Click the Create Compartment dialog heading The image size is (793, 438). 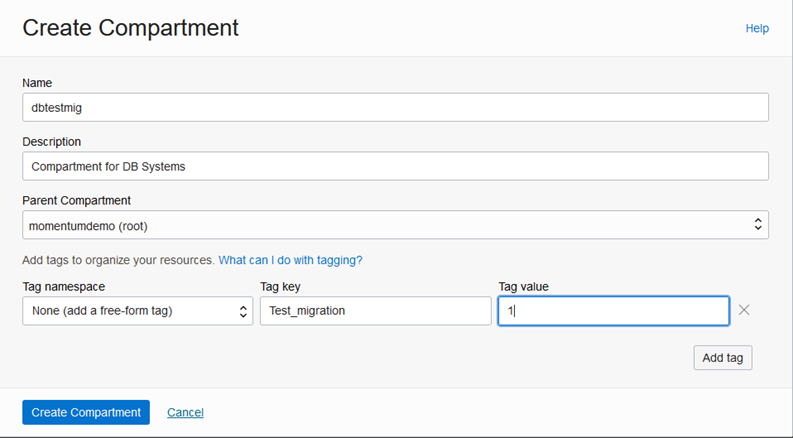130,28
